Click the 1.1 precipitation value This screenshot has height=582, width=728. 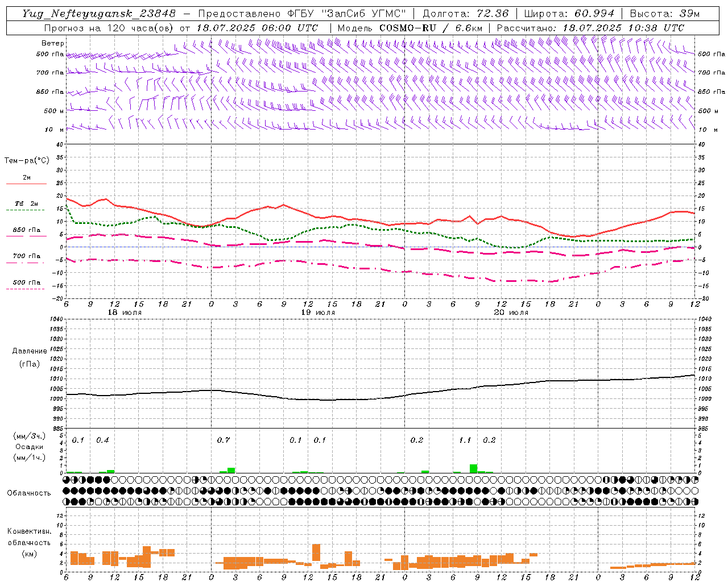(465, 440)
